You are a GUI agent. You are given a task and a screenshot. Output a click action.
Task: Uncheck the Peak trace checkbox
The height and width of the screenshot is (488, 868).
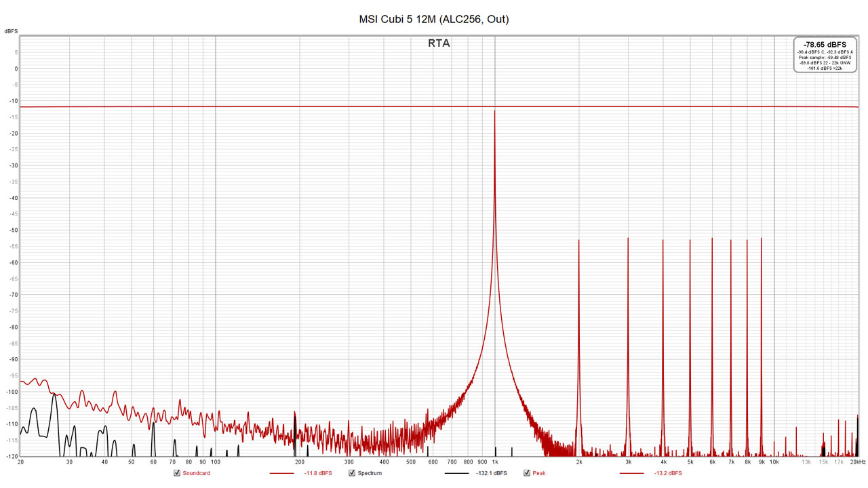click(527, 473)
